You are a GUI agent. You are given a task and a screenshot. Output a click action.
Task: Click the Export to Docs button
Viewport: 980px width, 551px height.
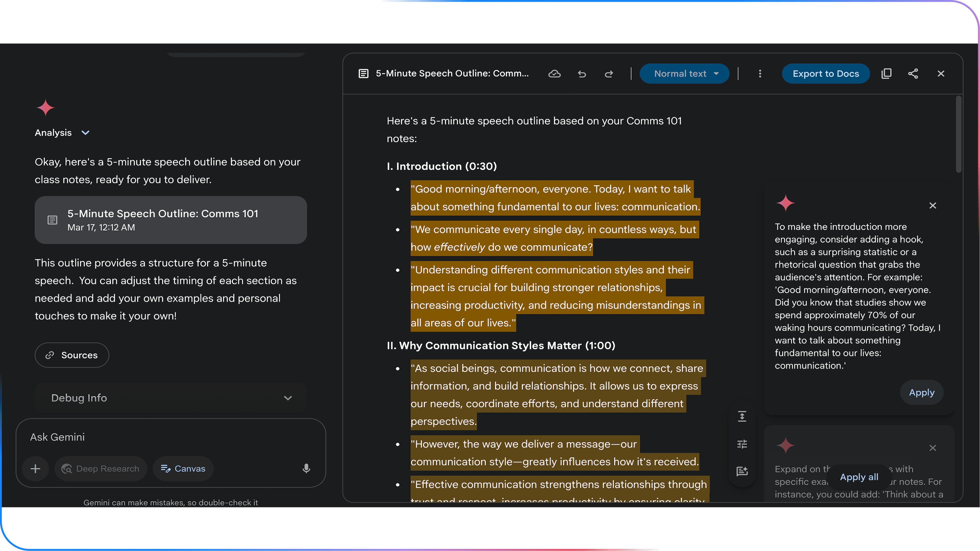pos(826,74)
